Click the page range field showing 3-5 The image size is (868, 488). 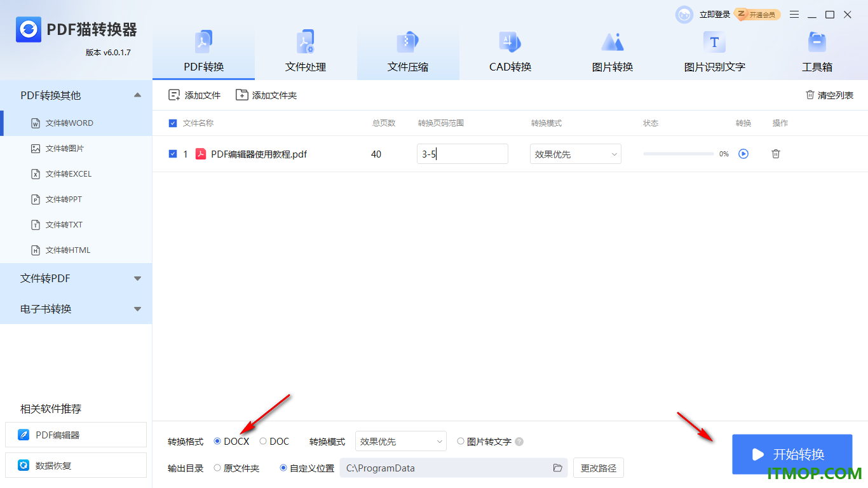[463, 154]
